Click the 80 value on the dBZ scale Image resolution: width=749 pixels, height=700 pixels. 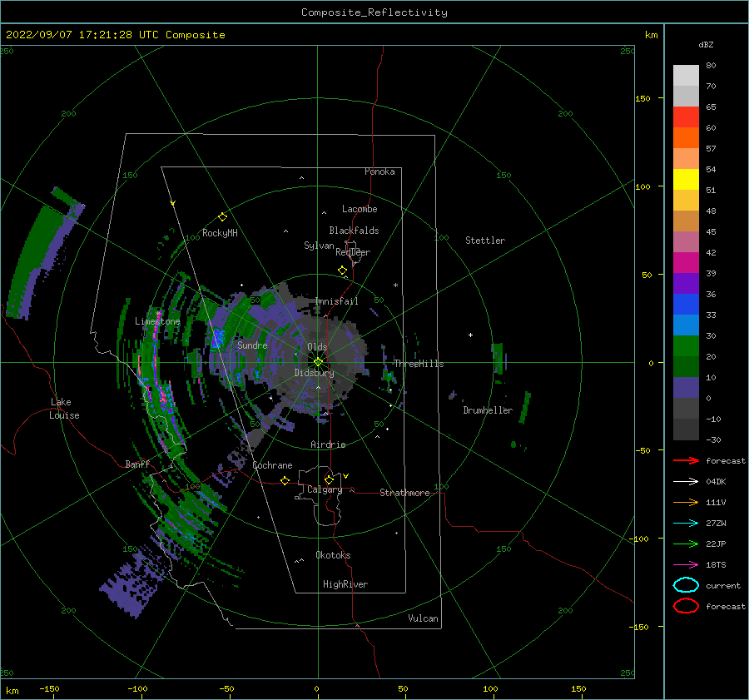[711, 66]
